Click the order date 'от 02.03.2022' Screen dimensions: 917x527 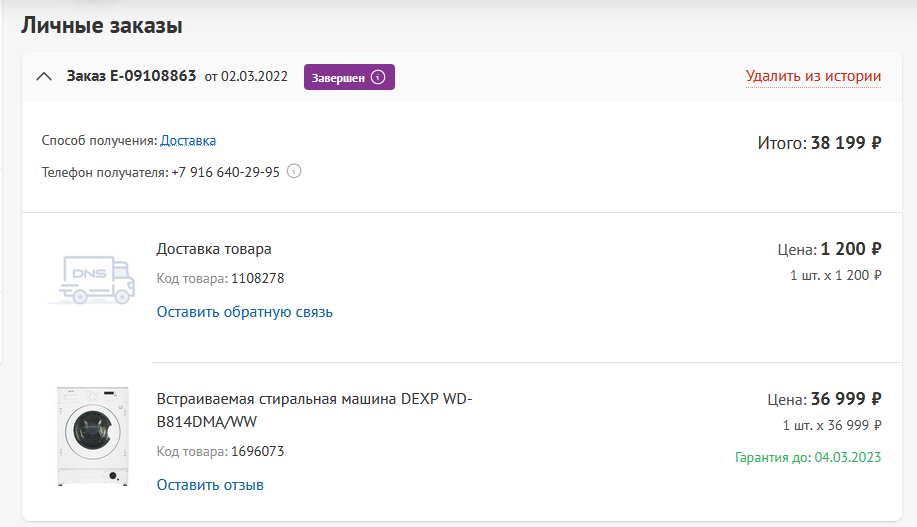246,77
